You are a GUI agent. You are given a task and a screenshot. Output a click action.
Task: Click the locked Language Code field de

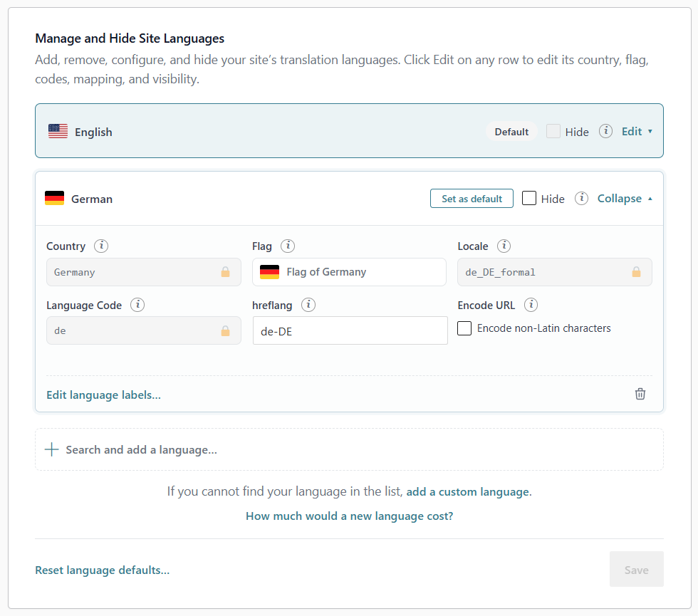click(x=144, y=330)
